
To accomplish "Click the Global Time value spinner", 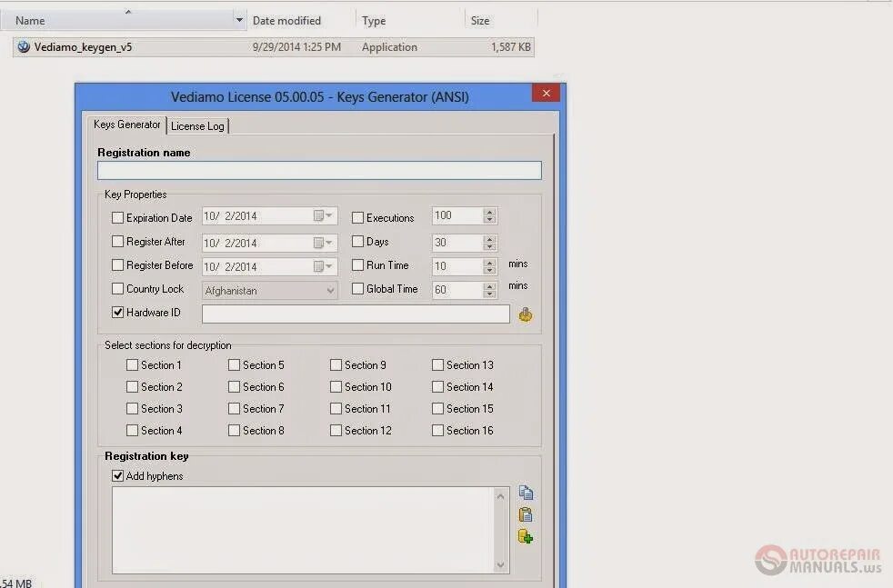I will point(489,290).
